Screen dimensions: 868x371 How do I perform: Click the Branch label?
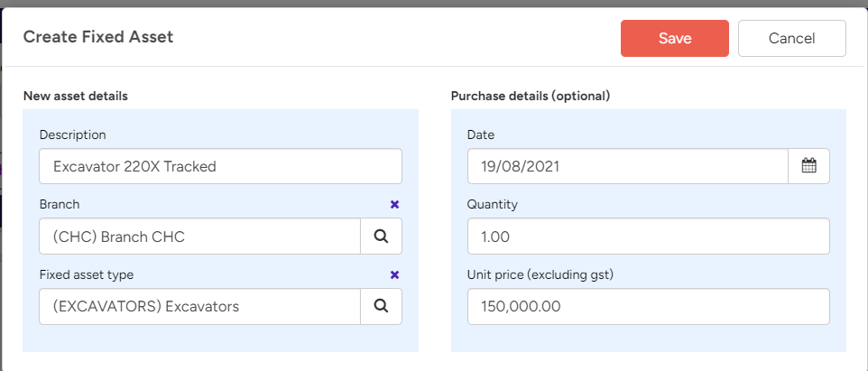60,204
